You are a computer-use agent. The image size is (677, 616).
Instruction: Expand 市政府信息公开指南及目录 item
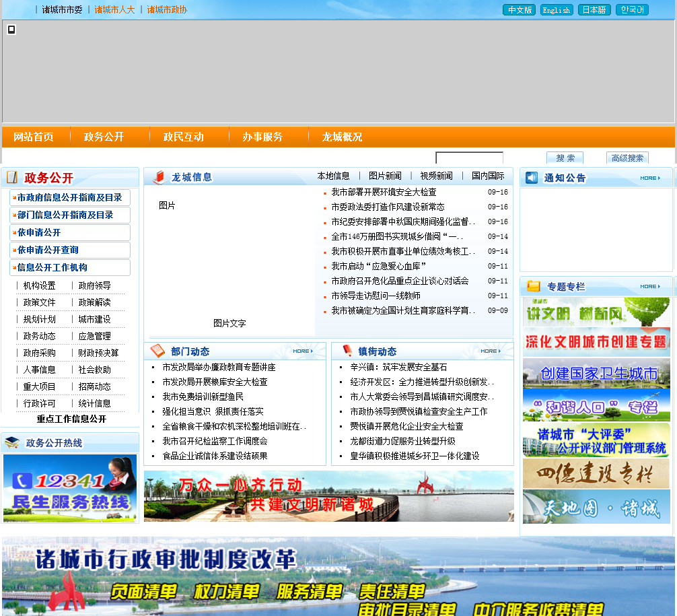coord(69,197)
